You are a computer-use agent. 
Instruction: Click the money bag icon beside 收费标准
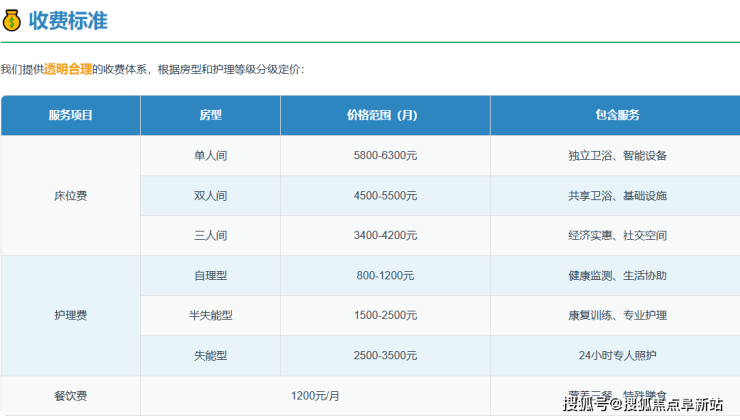(x=13, y=20)
